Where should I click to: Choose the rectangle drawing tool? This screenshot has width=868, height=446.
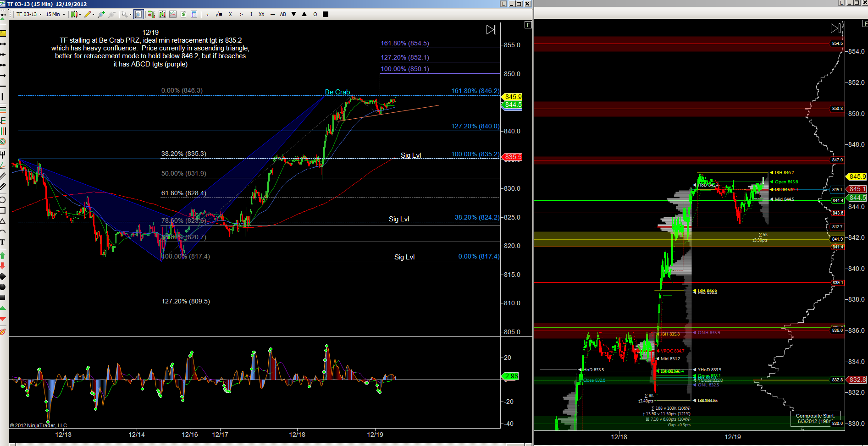pos(3,210)
